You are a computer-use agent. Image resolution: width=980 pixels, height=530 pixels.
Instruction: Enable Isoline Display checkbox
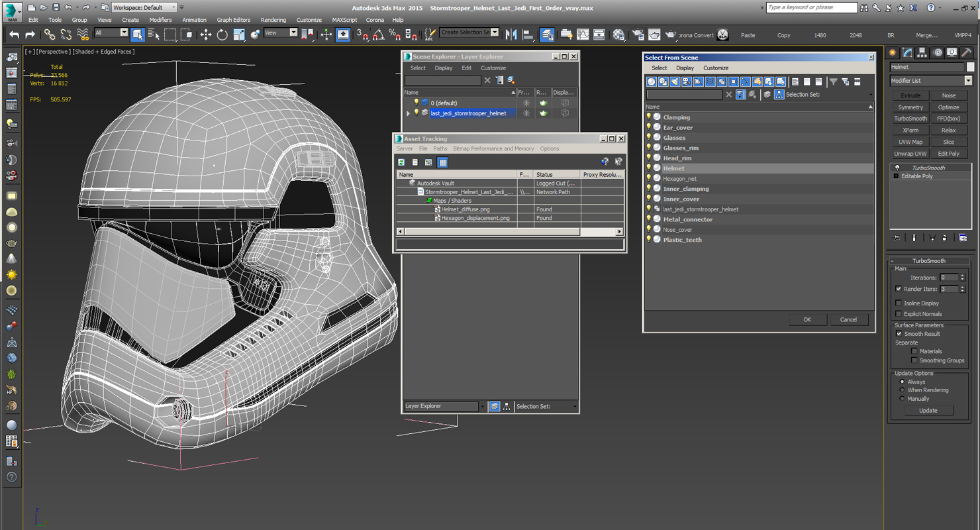tap(899, 303)
